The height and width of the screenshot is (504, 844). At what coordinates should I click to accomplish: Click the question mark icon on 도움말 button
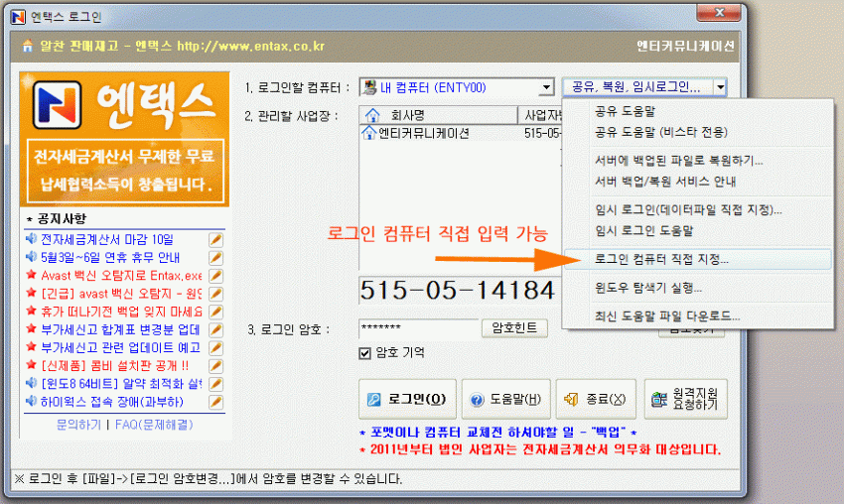click(x=477, y=400)
